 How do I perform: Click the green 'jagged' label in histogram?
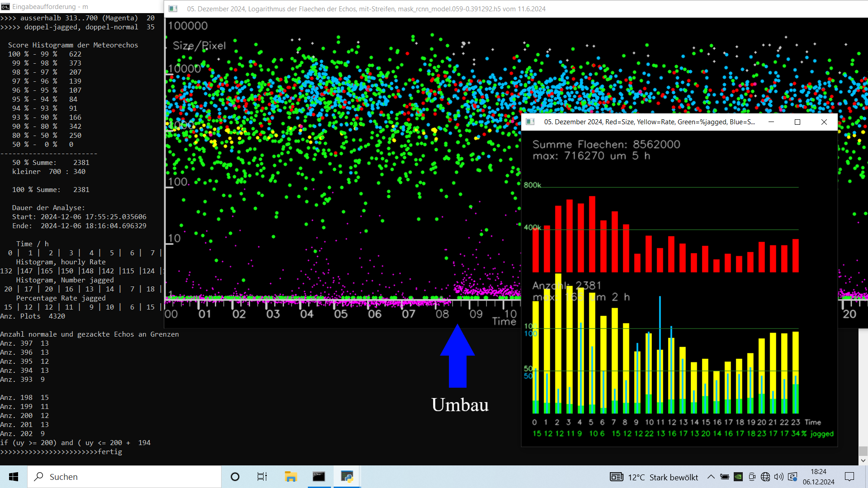point(822,434)
